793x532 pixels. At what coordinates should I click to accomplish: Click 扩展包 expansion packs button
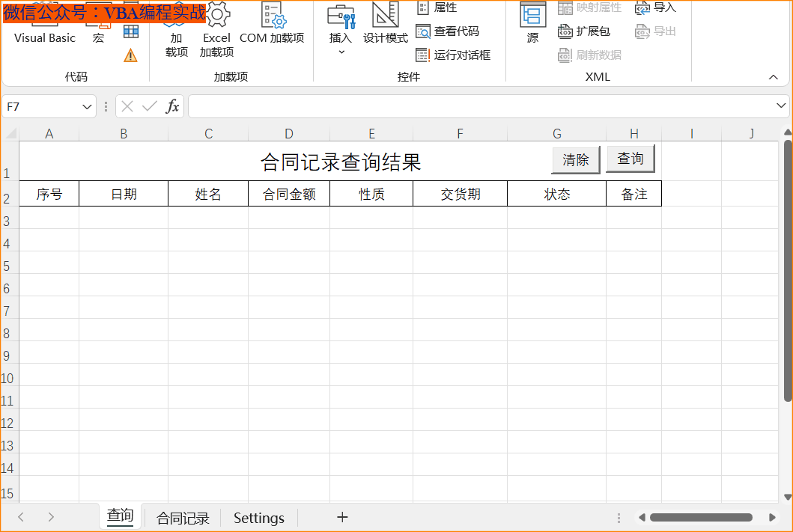[x=584, y=31]
